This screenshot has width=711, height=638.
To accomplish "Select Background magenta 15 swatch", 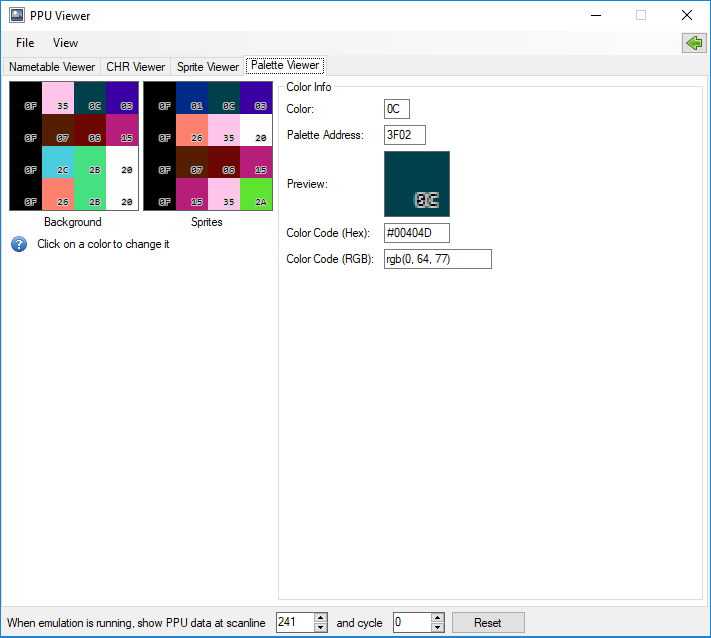I will point(122,130).
